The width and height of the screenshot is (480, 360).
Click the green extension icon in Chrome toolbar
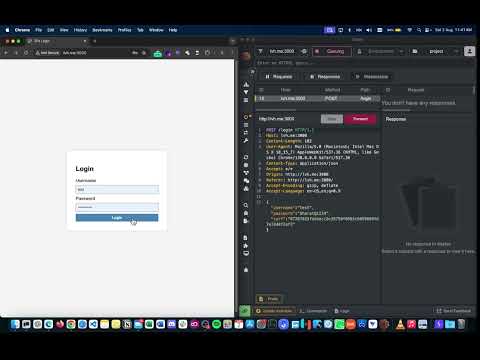[157, 53]
